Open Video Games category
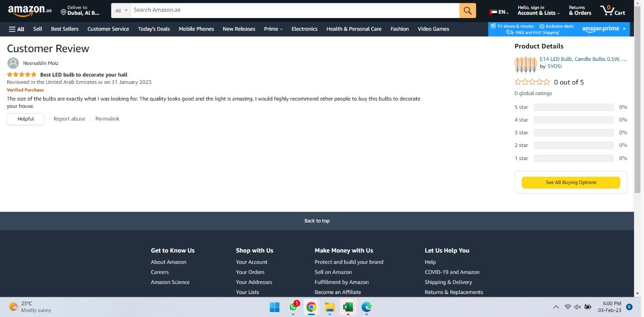This screenshot has height=317, width=644. pos(433,29)
